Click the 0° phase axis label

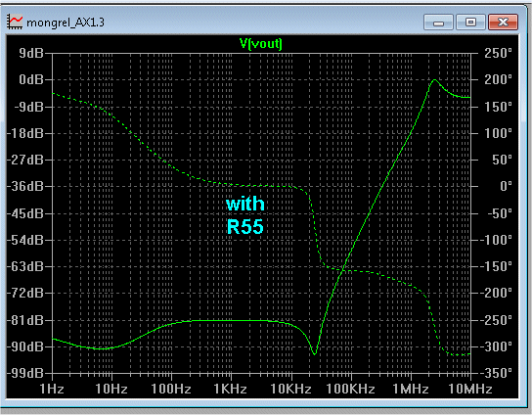(506, 186)
